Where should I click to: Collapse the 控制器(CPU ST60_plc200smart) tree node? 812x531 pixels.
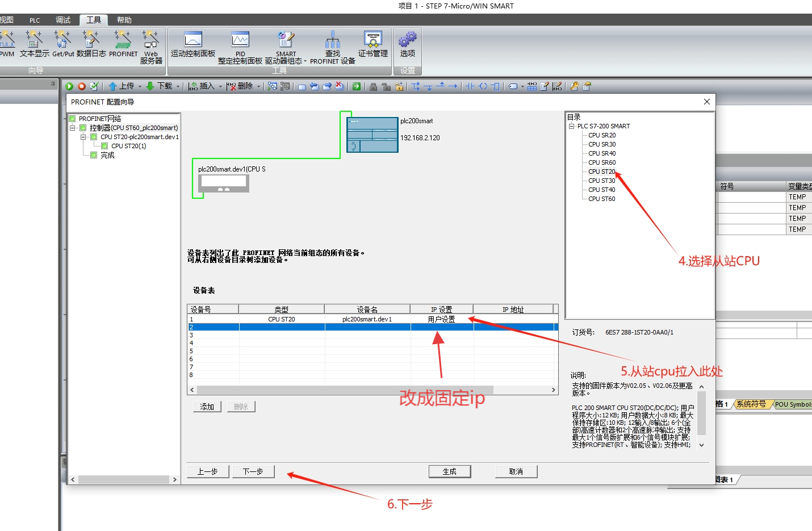coord(73,128)
